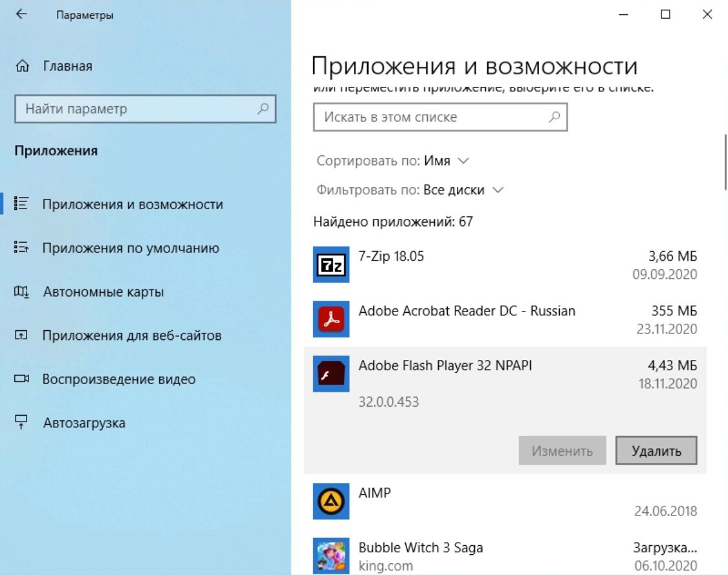The width and height of the screenshot is (728, 575).
Task: Switch to Автономные карты section
Action: coord(103,291)
